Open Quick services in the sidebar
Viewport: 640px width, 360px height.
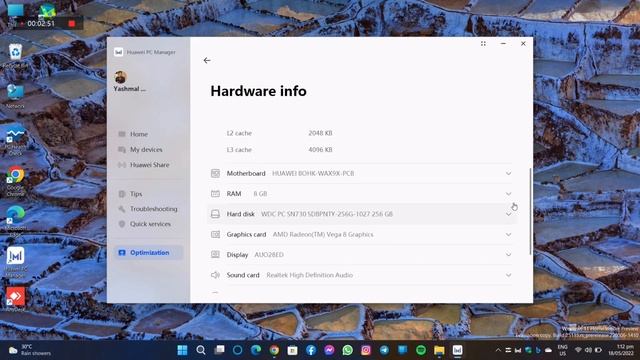[150, 224]
